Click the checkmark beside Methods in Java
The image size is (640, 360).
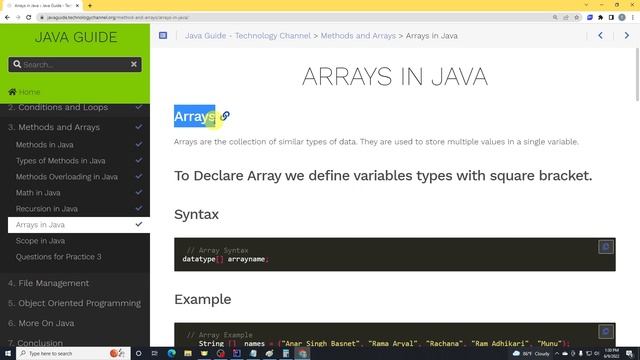click(139, 144)
